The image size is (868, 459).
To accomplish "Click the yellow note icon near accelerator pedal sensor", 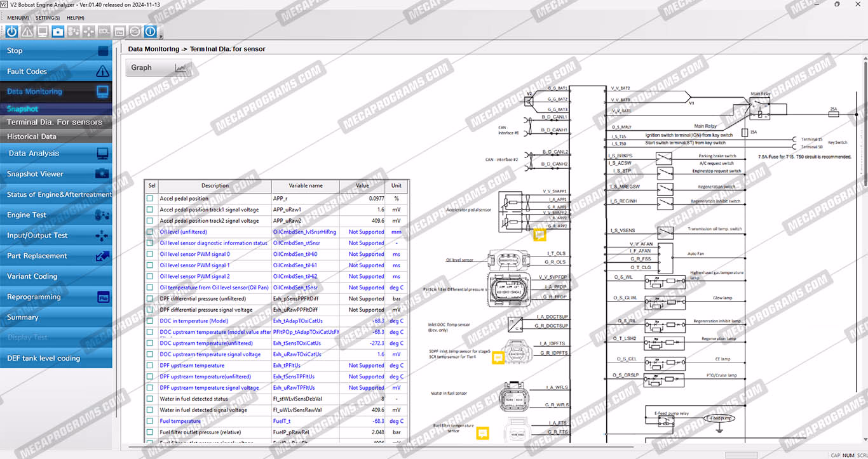I will tap(539, 234).
